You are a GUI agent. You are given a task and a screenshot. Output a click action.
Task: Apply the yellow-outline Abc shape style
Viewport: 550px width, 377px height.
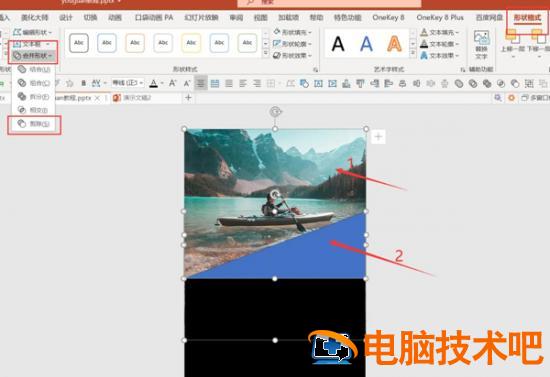coord(191,43)
